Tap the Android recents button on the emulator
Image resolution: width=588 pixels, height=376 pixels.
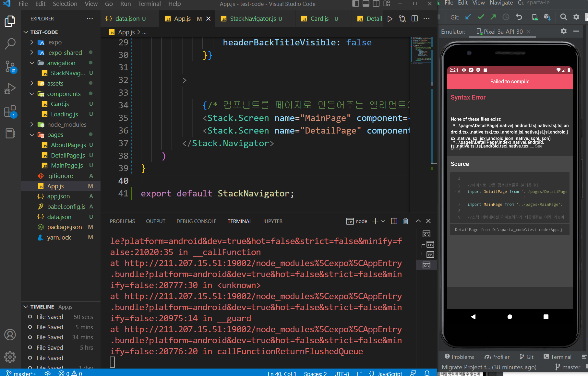tap(546, 317)
